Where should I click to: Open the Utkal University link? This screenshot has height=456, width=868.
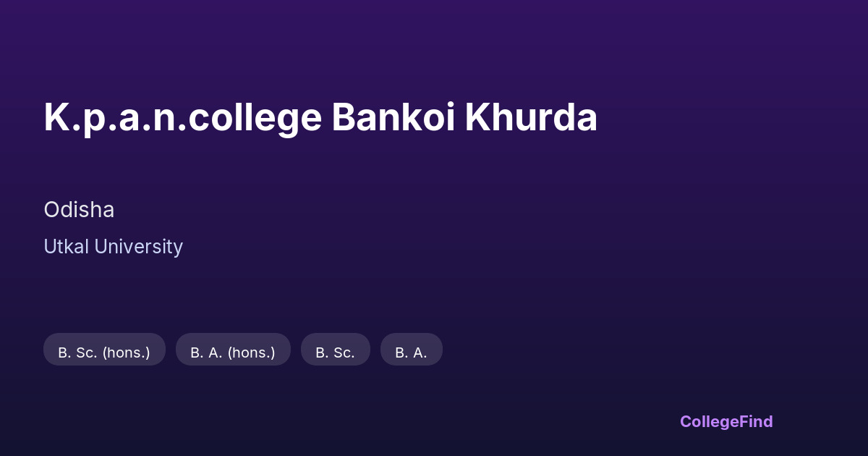[113, 247]
